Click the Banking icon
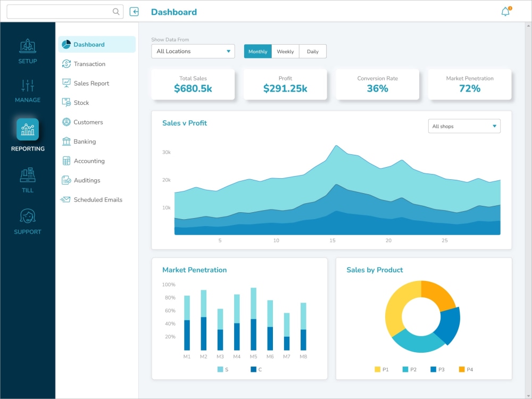This screenshot has width=532, height=399. 67,142
